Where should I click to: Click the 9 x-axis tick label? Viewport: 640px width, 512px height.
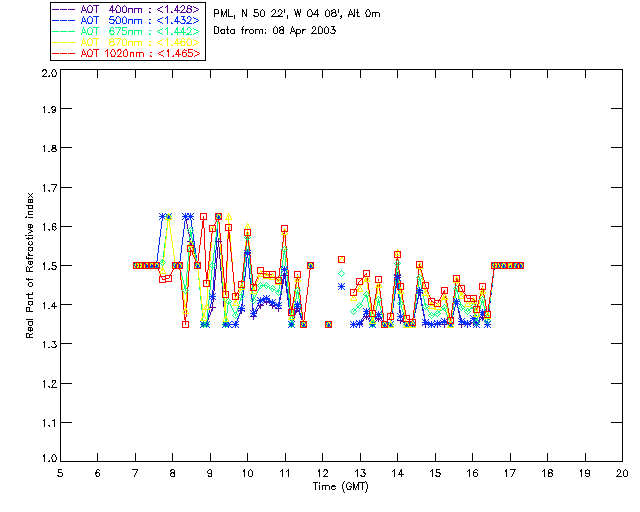click(x=210, y=473)
